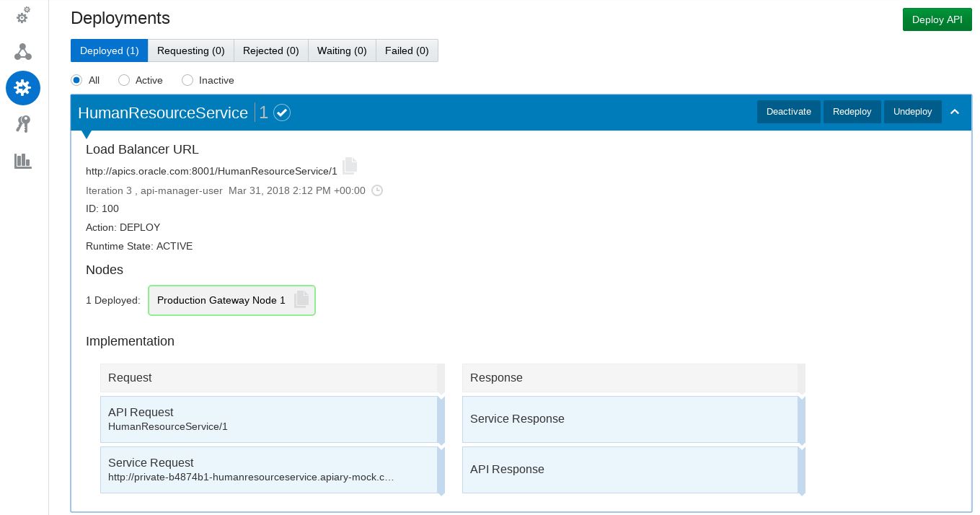Select the highlighted Deployments sidebar icon
980x515 pixels.
(23, 88)
